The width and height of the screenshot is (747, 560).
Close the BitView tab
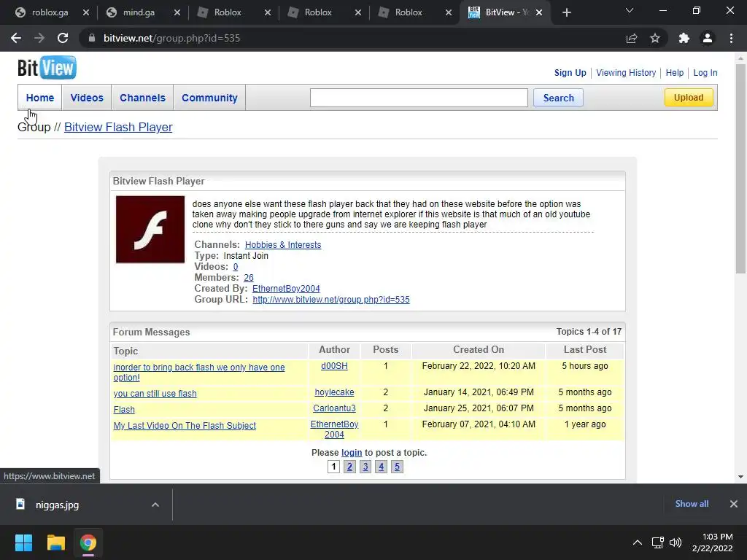539,12
